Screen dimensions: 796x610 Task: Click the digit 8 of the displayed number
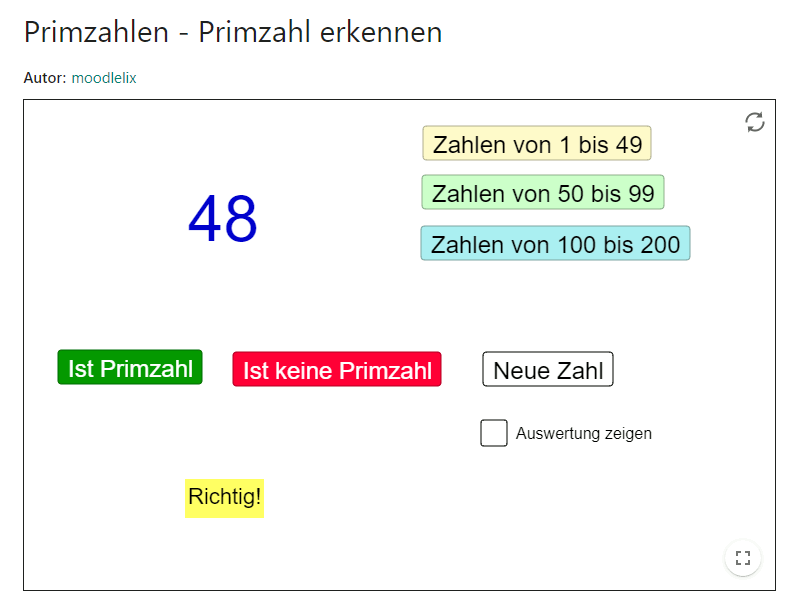tap(241, 220)
